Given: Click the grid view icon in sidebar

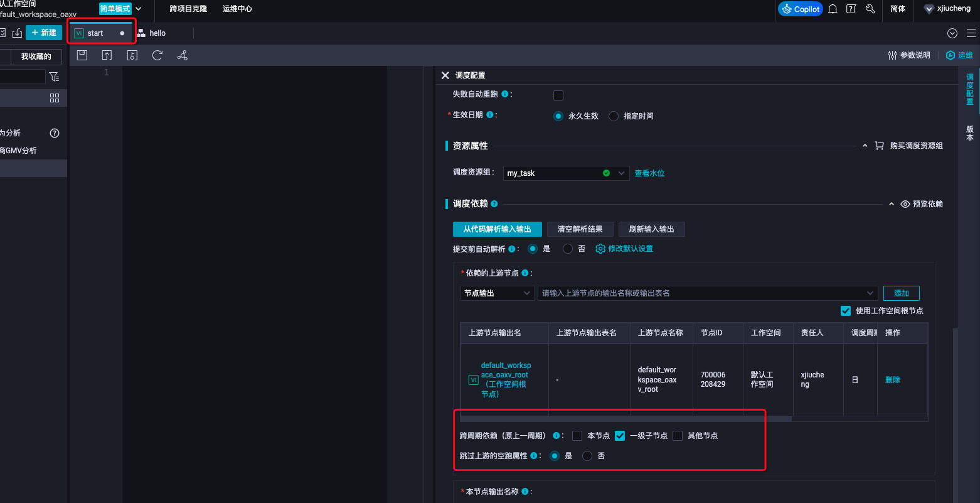Looking at the screenshot, I should pos(55,98).
